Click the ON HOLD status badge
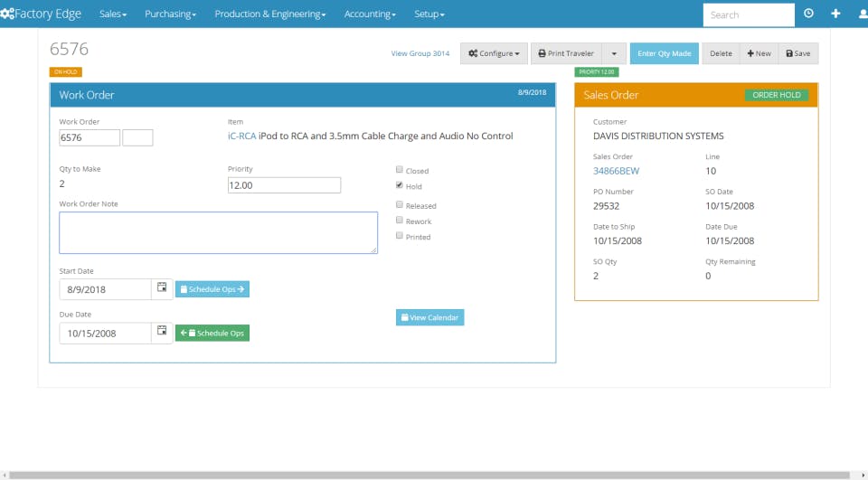Image resolution: width=868 pixels, height=480 pixels. pos(66,72)
